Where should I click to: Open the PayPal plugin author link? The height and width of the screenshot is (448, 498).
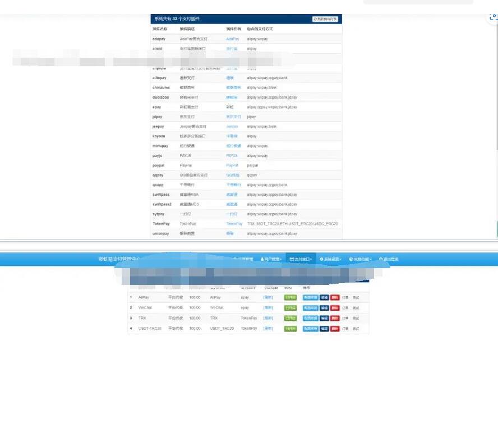pos(232,165)
